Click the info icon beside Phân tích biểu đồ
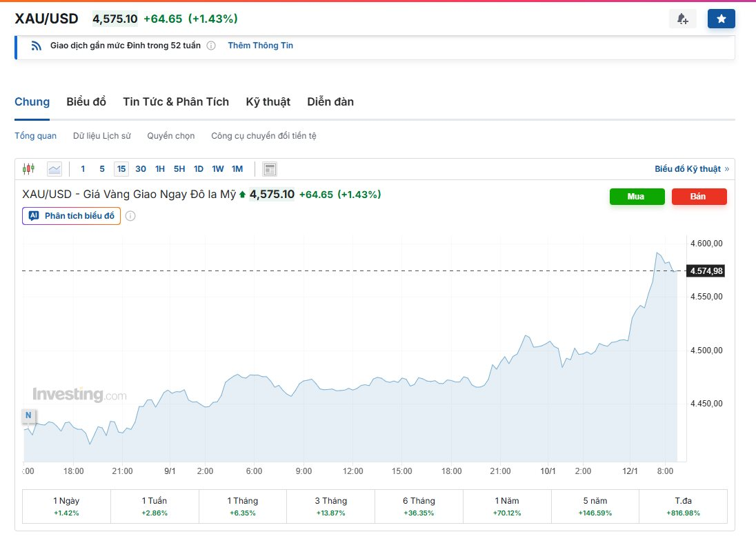Screen dimensions: 756x552 [x=130, y=216]
